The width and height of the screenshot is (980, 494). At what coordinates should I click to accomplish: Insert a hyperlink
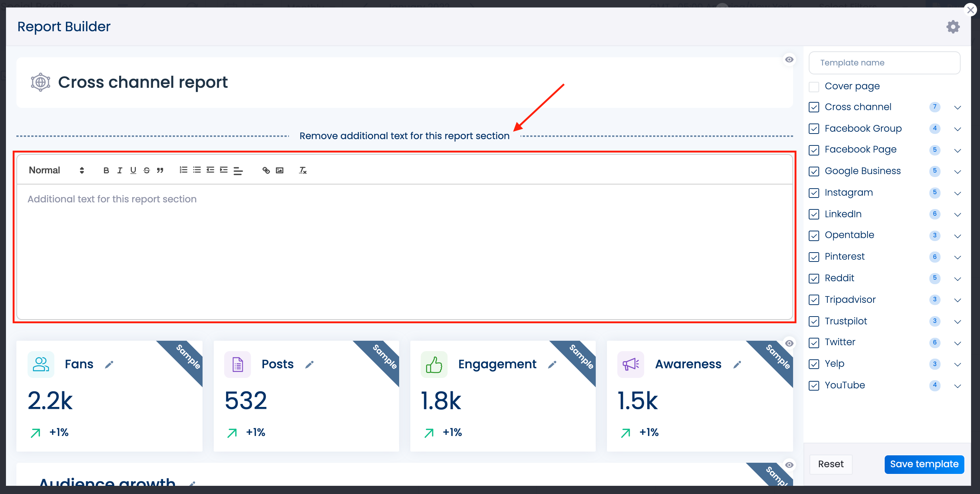(266, 170)
